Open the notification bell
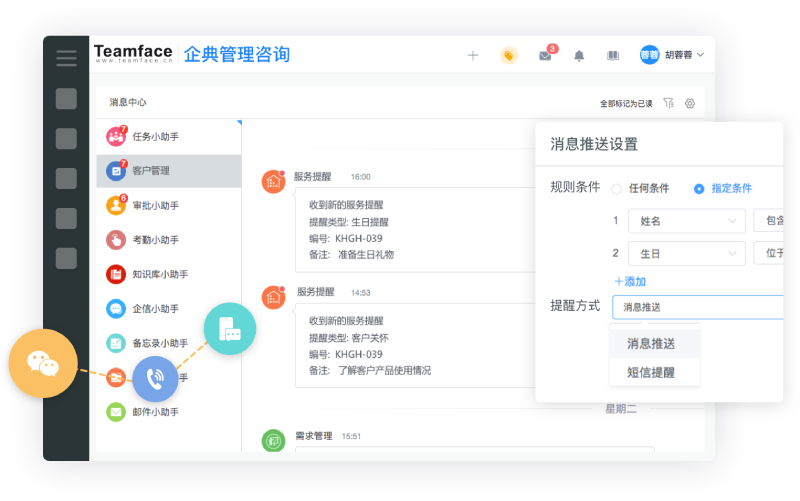Image resolution: width=800 pixels, height=501 pixels. coord(579,56)
